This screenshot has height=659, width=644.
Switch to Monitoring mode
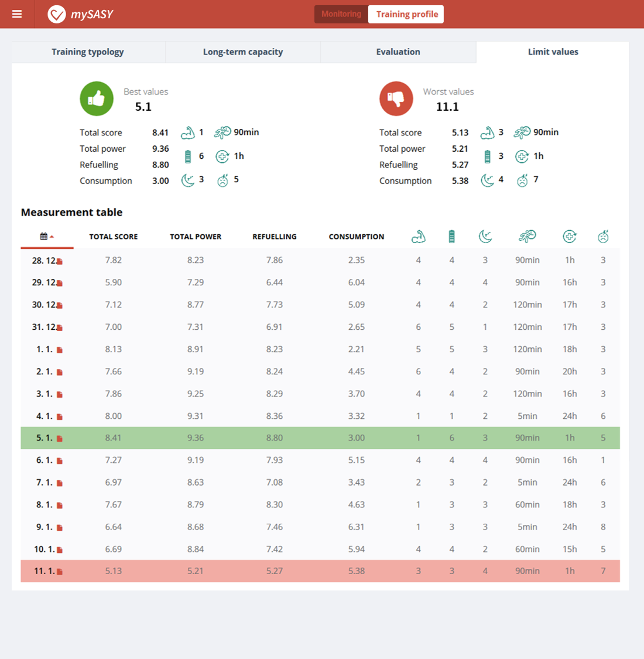tap(341, 14)
